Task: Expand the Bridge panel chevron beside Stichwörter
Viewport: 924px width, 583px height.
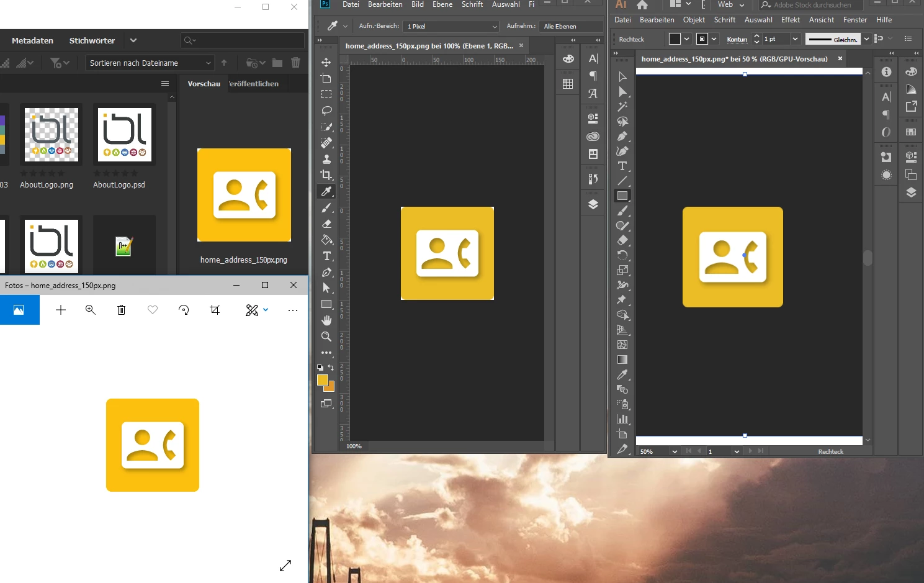Action: pyautogui.click(x=133, y=40)
